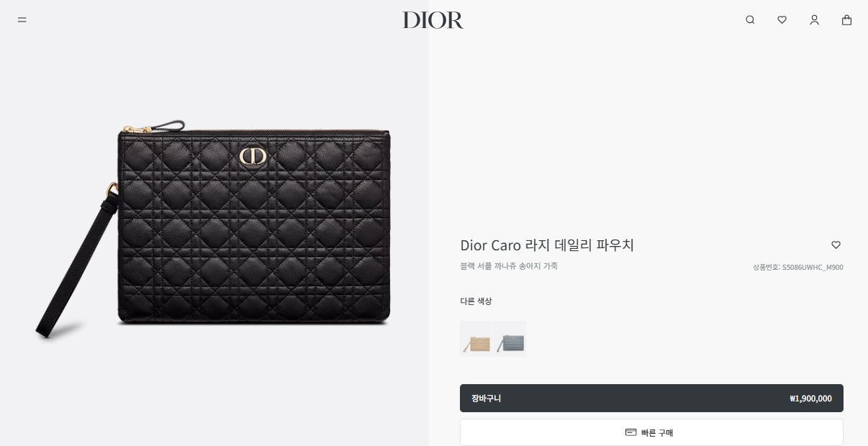The width and height of the screenshot is (868, 446).
Task: Click the 다른 색상 label
Action: pos(476,301)
